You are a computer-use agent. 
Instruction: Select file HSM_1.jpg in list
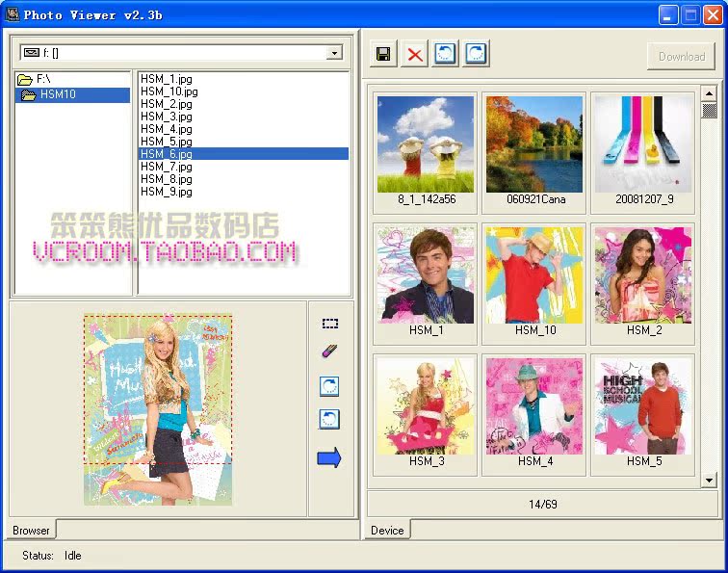coord(167,79)
